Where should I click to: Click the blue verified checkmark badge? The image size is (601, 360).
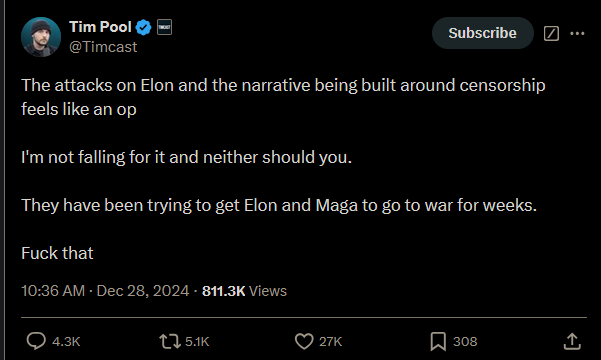pos(144,28)
